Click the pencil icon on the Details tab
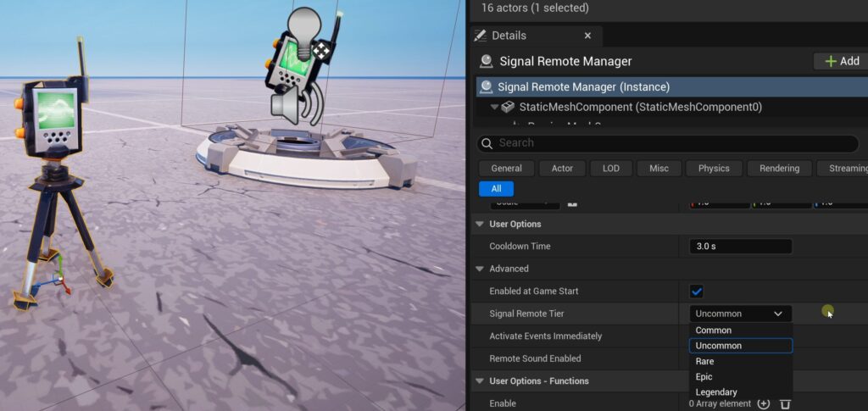 click(x=480, y=36)
